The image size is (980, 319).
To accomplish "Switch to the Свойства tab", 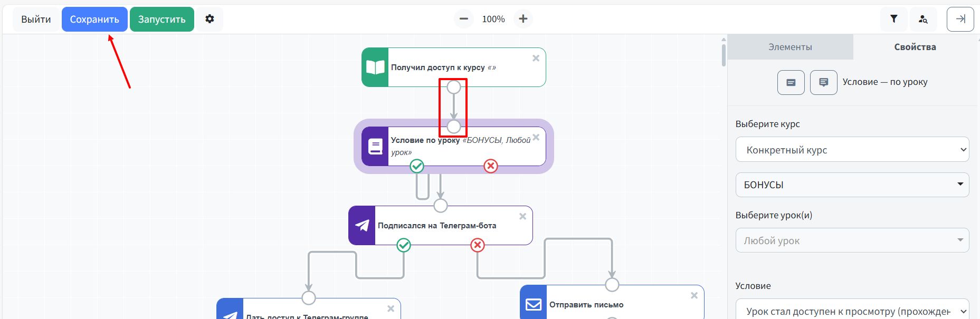I will pos(915,47).
